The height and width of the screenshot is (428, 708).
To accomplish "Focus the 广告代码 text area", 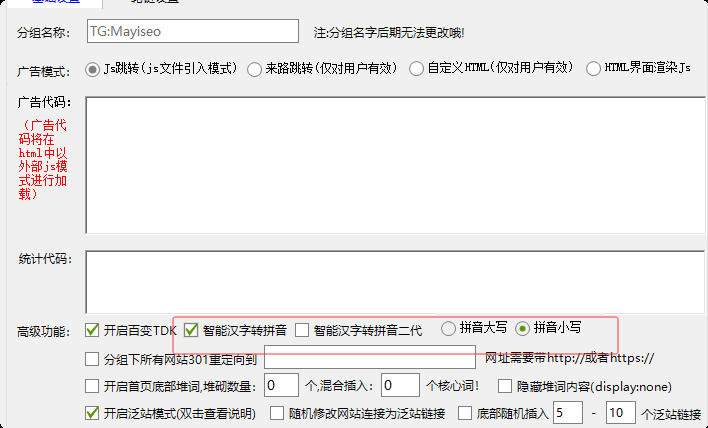I will click(x=395, y=165).
